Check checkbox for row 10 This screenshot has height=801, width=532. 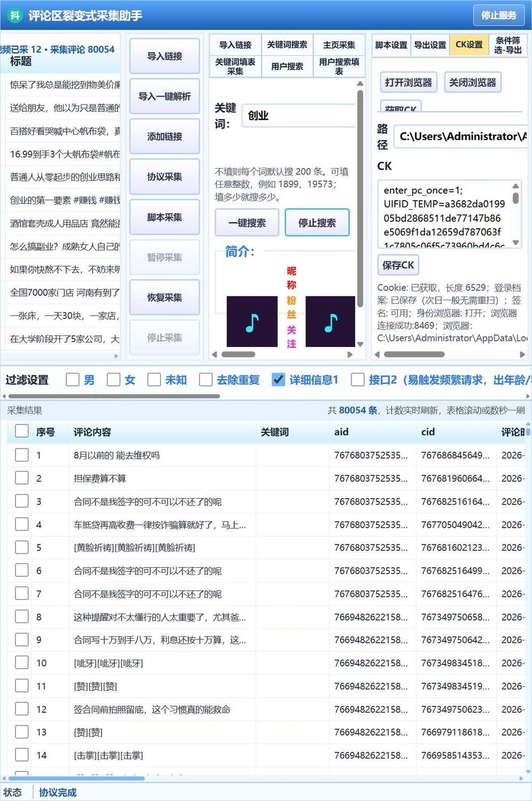(x=22, y=663)
